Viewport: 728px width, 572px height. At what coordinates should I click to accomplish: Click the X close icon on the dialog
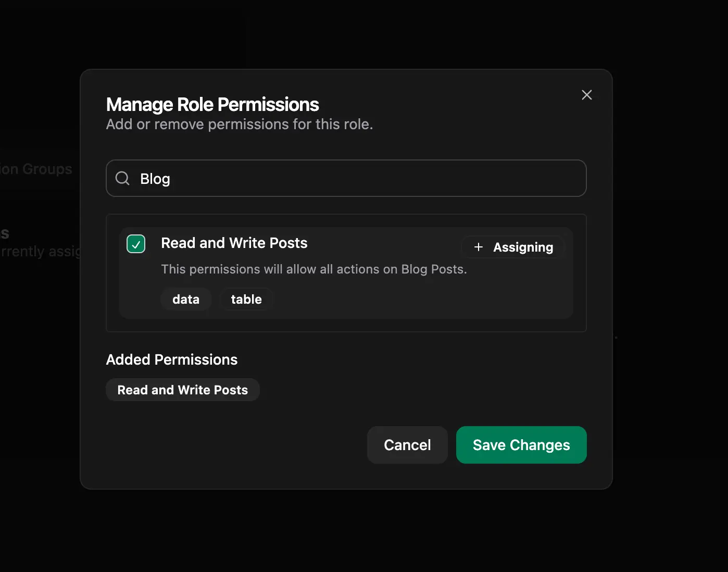coord(586,95)
